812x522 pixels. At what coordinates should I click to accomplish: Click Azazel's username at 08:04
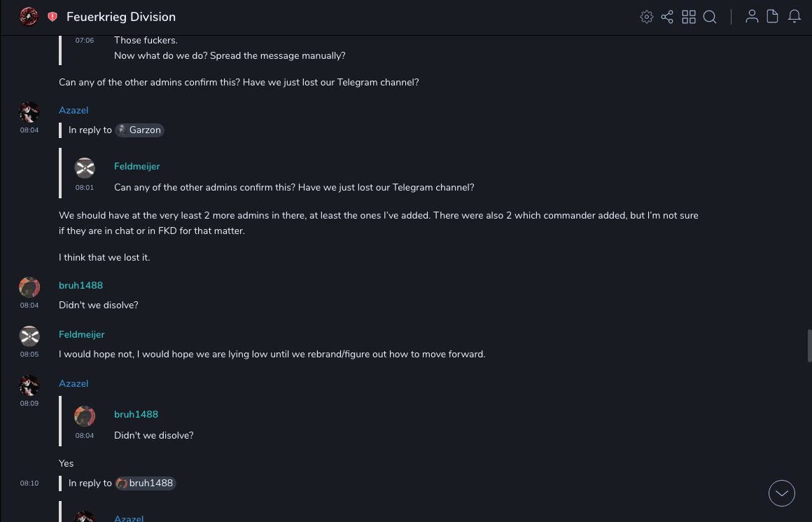click(x=73, y=111)
